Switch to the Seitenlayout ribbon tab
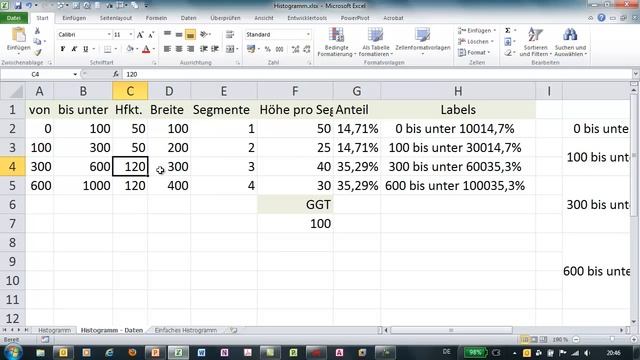Viewport: 640px width, 360px height. [116, 18]
